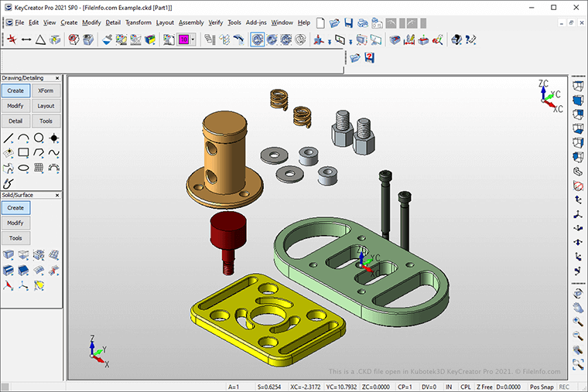This screenshot has width=588, height=392.
Task: Select the Point creation tool
Action: point(54,138)
